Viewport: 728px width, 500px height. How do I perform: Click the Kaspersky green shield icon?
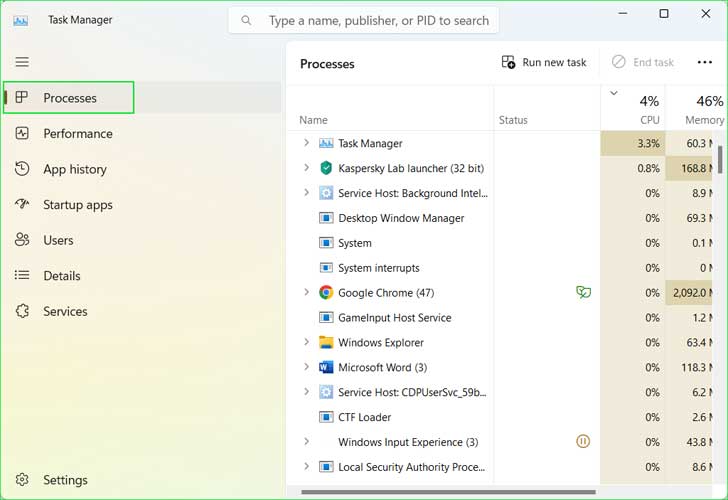click(x=326, y=168)
